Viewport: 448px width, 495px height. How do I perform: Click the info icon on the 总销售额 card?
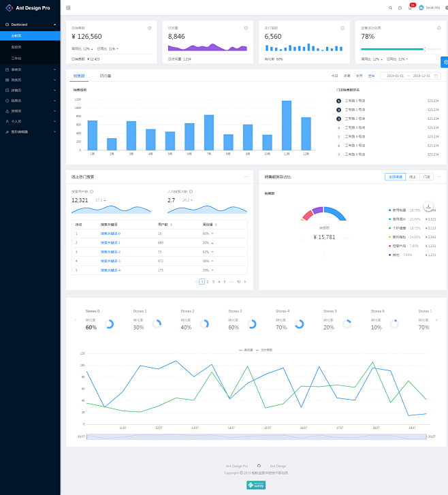[149, 28]
